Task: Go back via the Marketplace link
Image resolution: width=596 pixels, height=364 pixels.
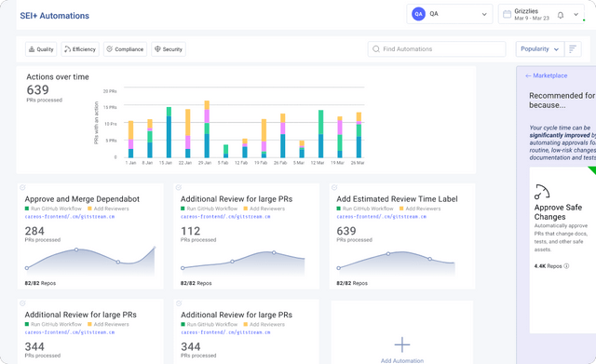Action: click(x=547, y=75)
